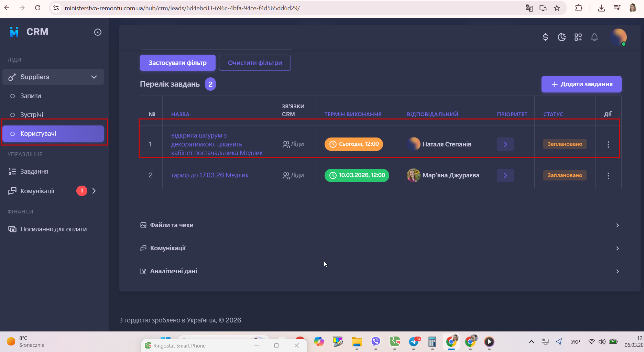The height and width of the screenshot is (352, 644).
Task: Sort by ВІДПОВІДАЛЬНИЙ column header
Action: (433, 114)
